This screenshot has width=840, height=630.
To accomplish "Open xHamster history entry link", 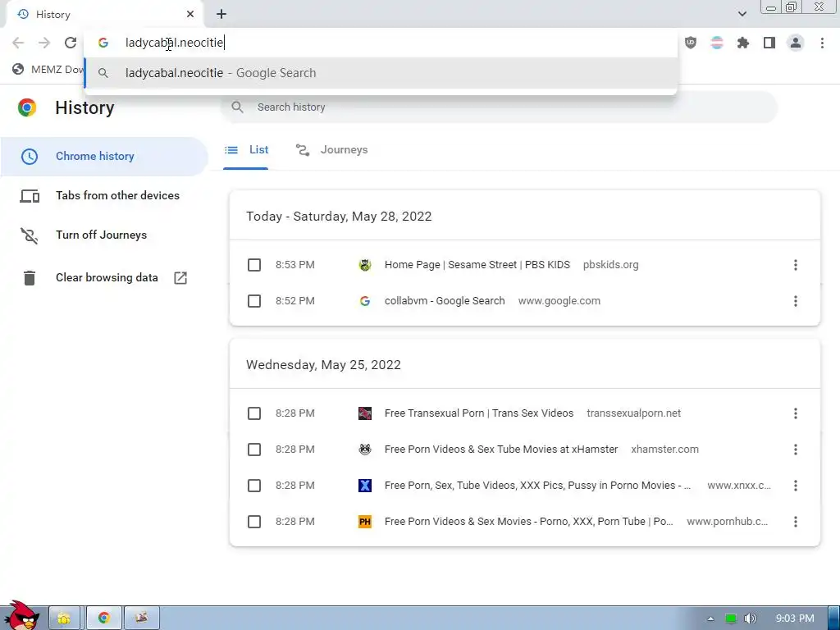I will [x=501, y=450].
